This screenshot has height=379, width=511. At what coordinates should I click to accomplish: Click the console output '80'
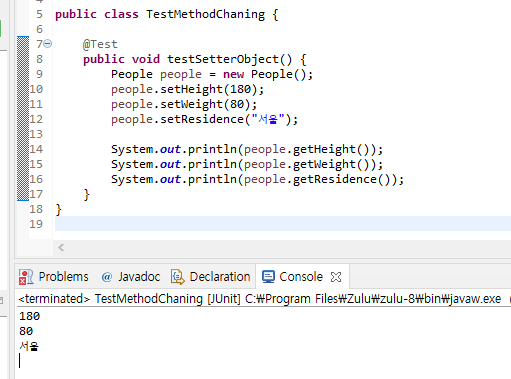pos(26,331)
